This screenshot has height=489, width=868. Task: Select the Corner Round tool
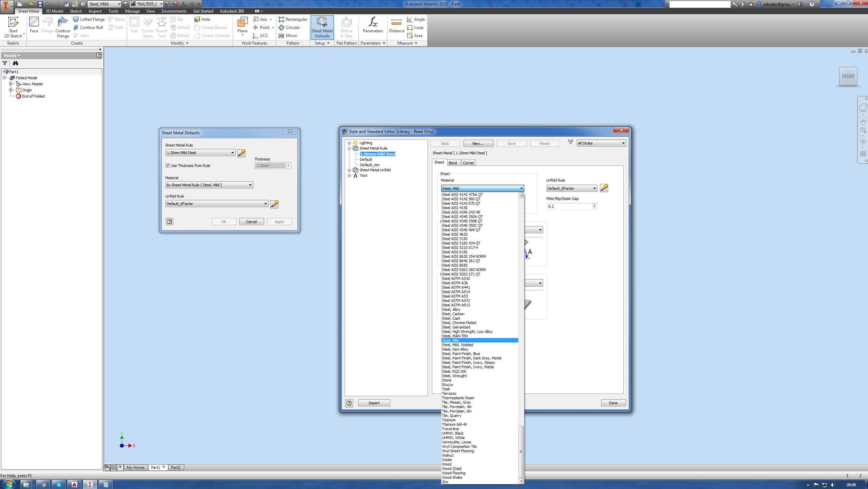[213, 28]
